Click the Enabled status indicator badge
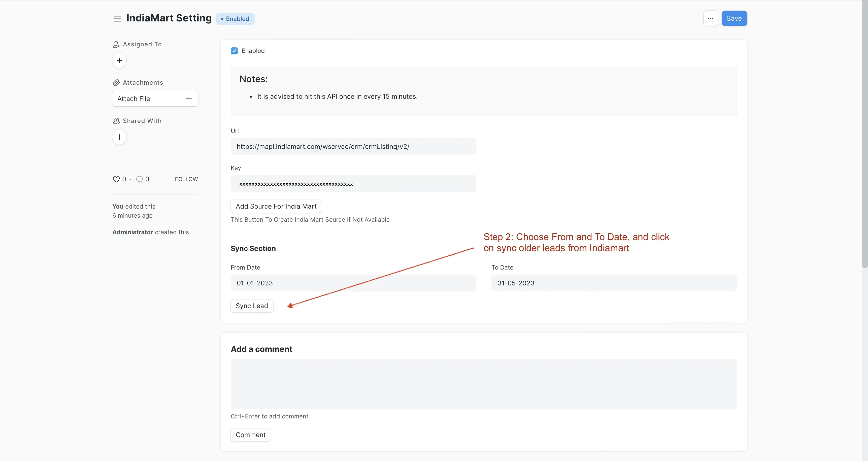The height and width of the screenshot is (461, 868). click(x=235, y=19)
